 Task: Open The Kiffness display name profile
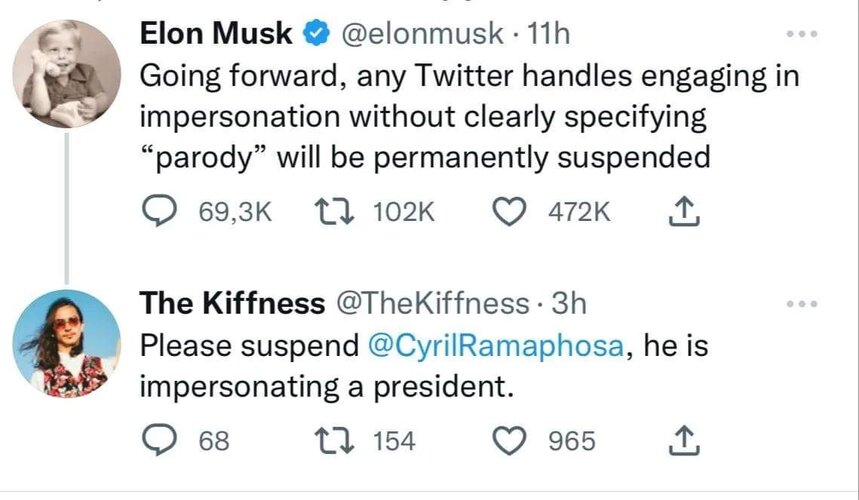pyautogui.click(x=232, y=303)
